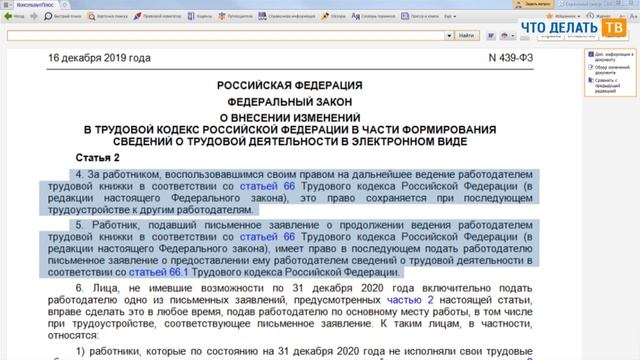Open Пресса и книги section
The image size is (640, 360).
pos(420,16)
